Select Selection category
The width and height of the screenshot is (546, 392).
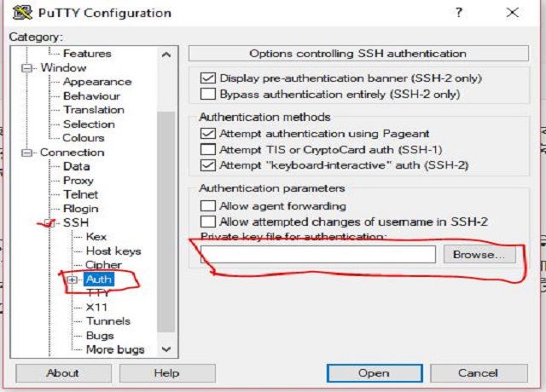pyautogui.click(x=89, y=124)
